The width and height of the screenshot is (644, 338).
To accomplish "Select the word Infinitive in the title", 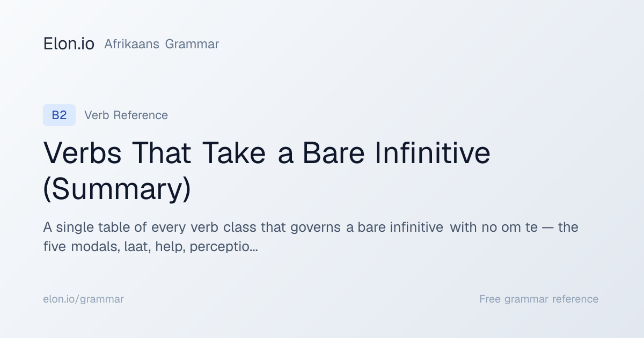I will click(x=433, y=153).
